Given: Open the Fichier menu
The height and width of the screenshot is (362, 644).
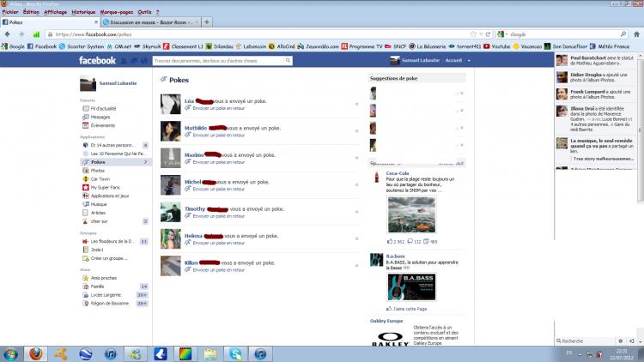Looking at the screenshot, I should 10,13.
